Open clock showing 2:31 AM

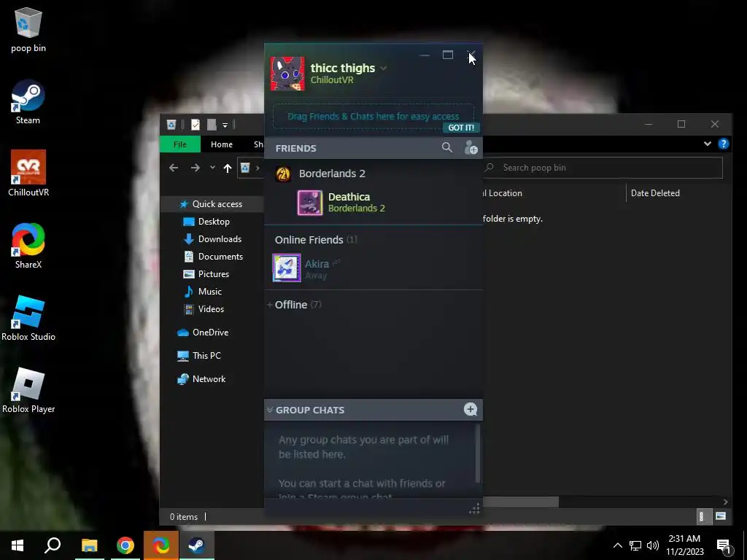point(684,545)
